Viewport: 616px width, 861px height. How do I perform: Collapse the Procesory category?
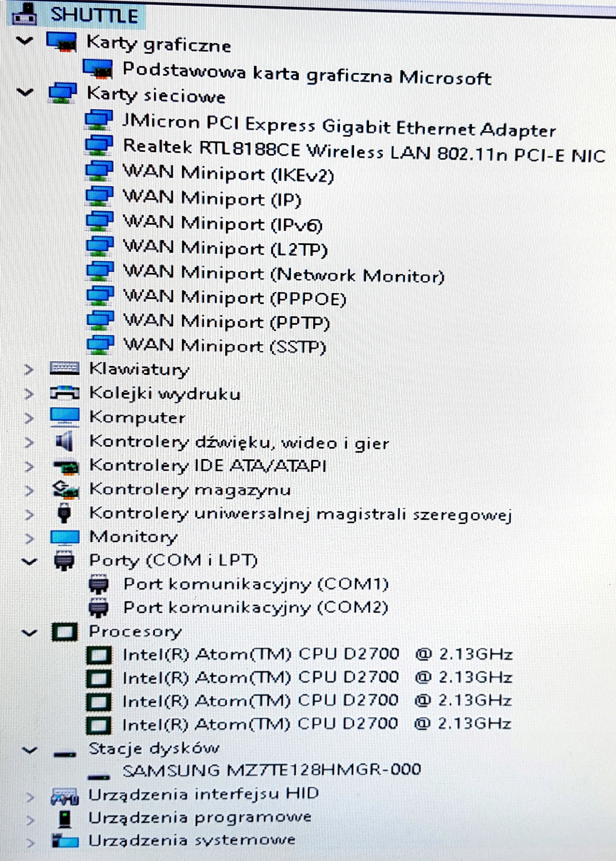tap(30, 633)
